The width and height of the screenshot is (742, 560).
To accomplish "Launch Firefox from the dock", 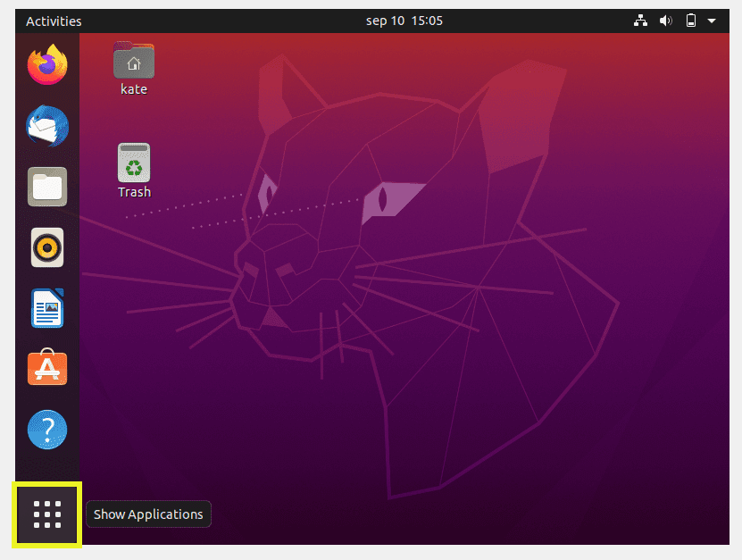I will [x=47, y=64].
